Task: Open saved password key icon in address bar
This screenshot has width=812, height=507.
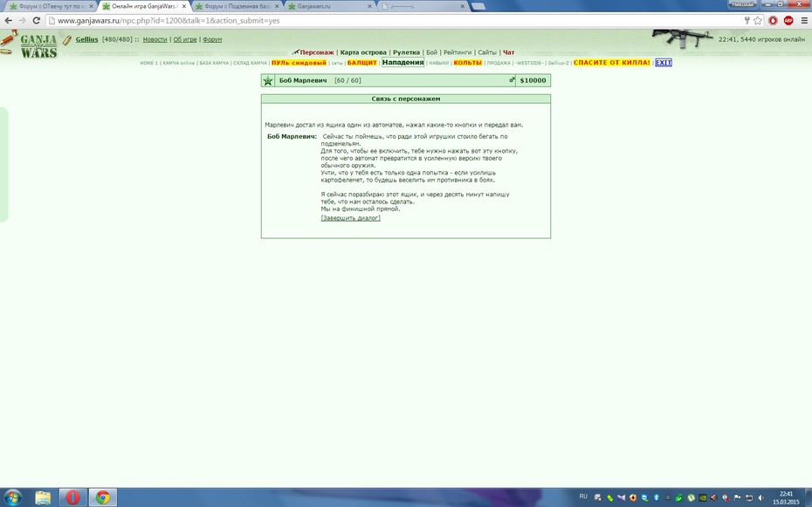Action: (x=747, y=21)
